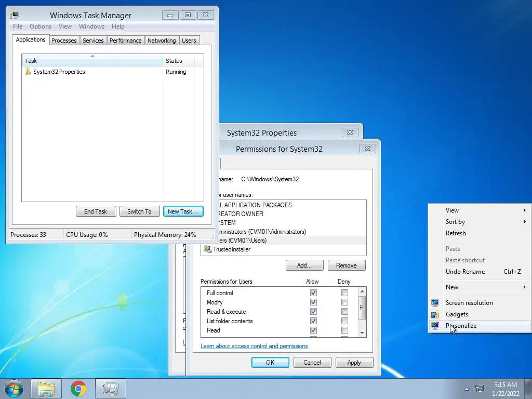Click the network tray icon
Viewport: 532px width, 399px height.
pyautogui.click(x=480, y=389)
